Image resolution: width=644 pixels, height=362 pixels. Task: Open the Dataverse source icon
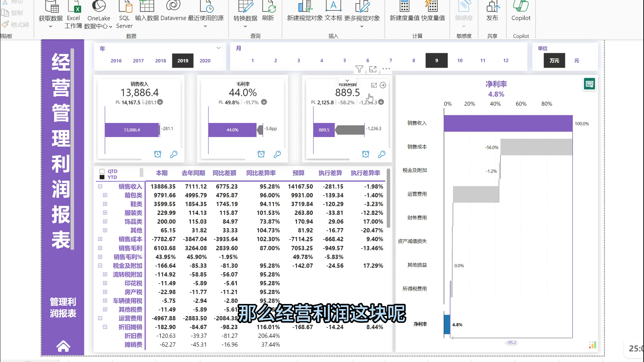(173, 6)
